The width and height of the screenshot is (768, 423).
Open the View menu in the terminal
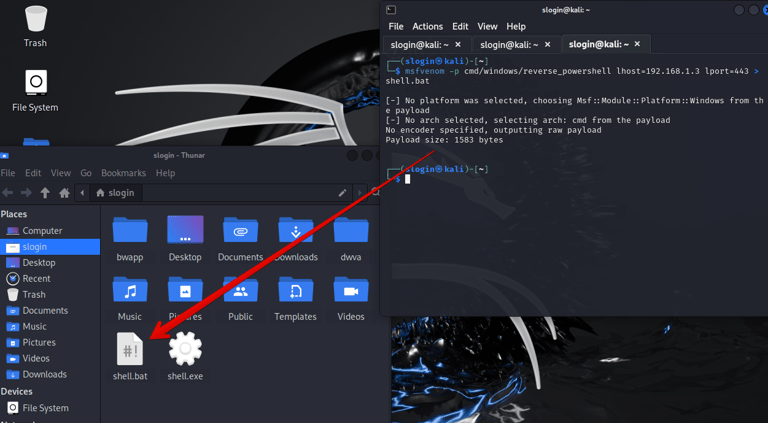pyautogui.click(x=487, y=26)
